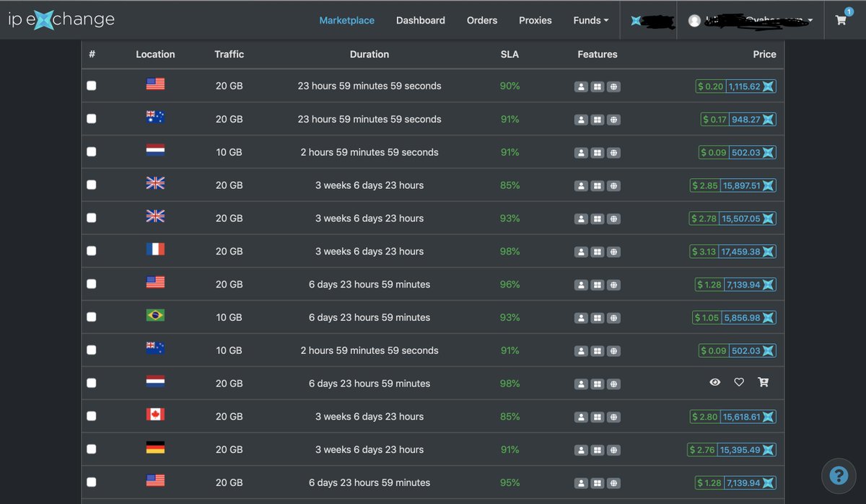This screenshot has height=504, width=866.
Task: Check the Brazil 10 GB row checkbox
Action: [91, 317]
